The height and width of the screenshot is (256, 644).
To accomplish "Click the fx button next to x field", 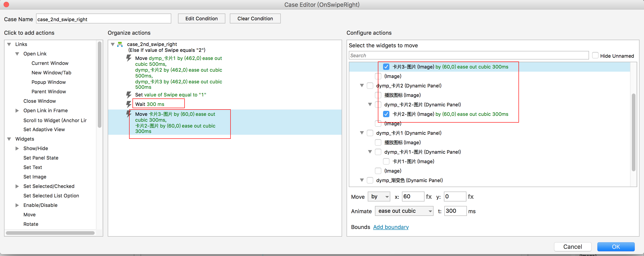I will tap(429, 197).
